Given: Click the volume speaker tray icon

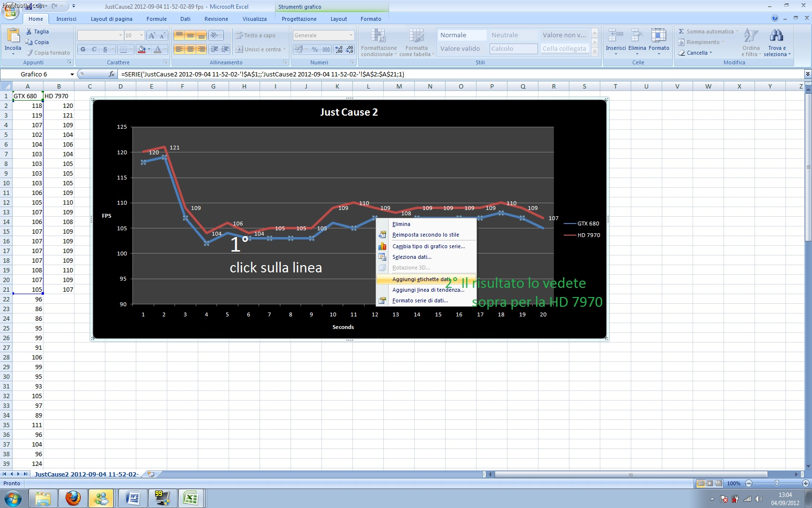Looking at the screenshot, I should coord(758,499).
